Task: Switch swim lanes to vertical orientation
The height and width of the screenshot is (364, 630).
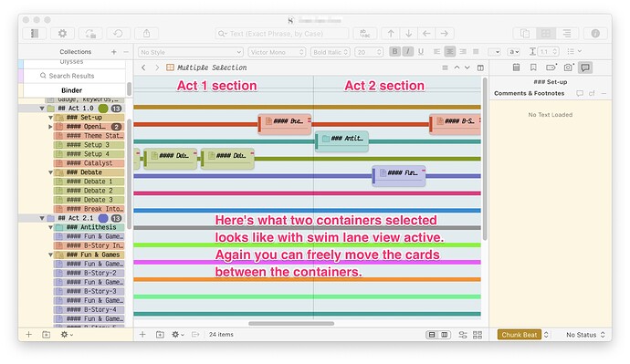Action: [x=445, y=335]
